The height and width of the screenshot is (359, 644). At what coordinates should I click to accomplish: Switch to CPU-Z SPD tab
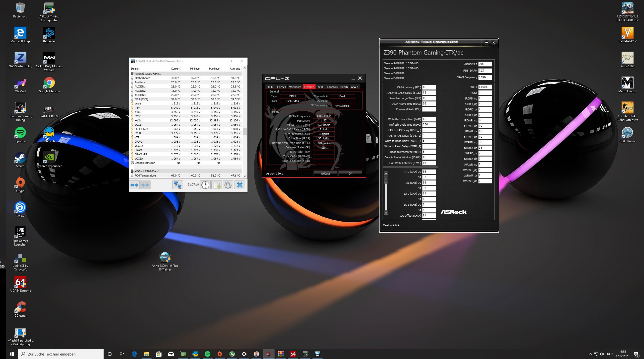pos(320,87)
